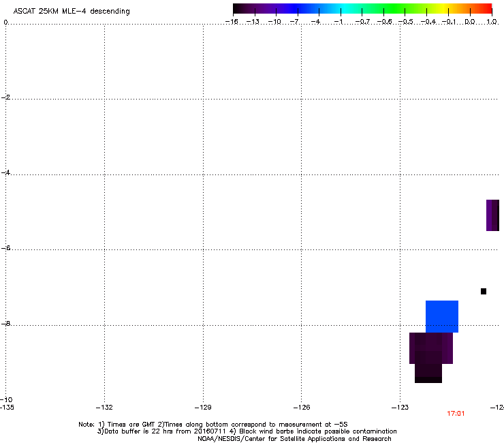Image resolution: width=504 pixels, height=443 pixels.
Task: Click the blue data block near -8 latitude
Action: [x=442, y=316]
